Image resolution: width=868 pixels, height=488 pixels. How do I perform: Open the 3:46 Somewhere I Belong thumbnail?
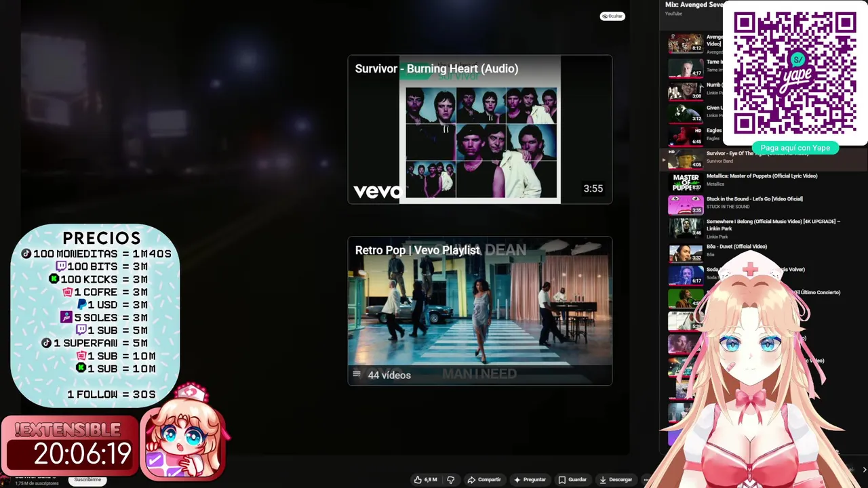tap(686, 227)
